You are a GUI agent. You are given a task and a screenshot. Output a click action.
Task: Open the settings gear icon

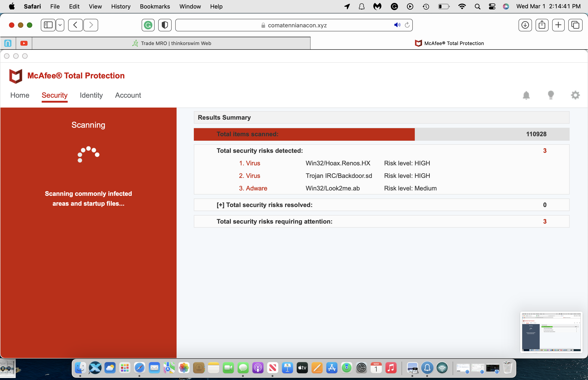(575, 95)
